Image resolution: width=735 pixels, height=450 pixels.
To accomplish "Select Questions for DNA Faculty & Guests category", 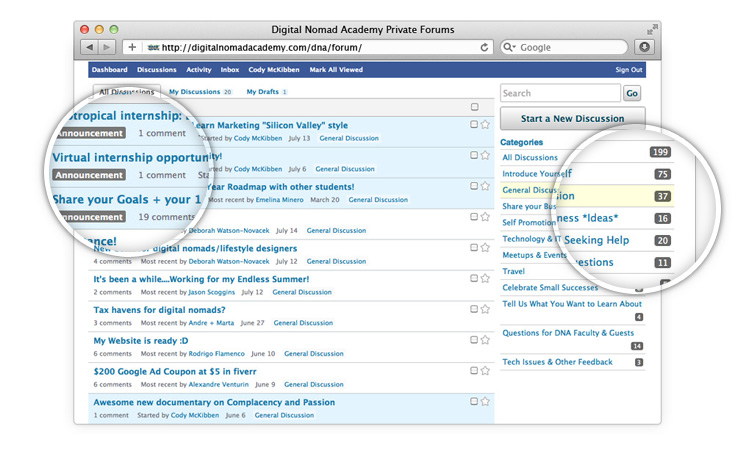I will [568, 333].
